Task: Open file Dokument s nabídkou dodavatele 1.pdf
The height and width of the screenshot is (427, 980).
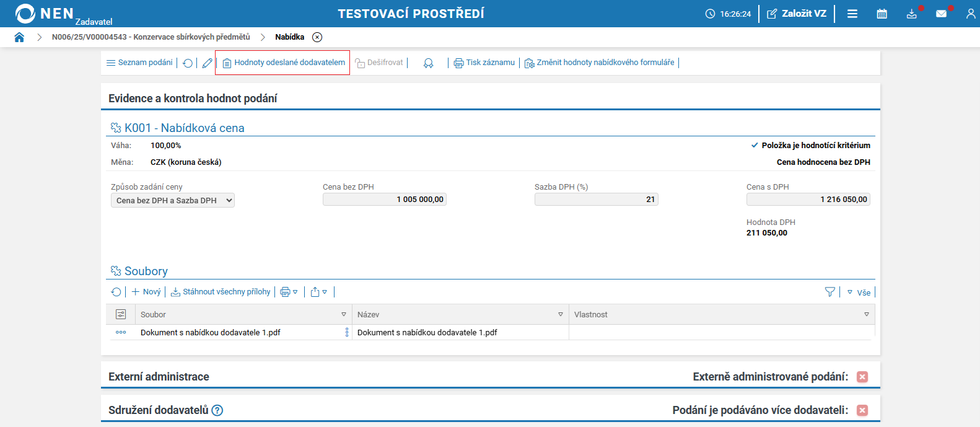Action: (211, 333)
